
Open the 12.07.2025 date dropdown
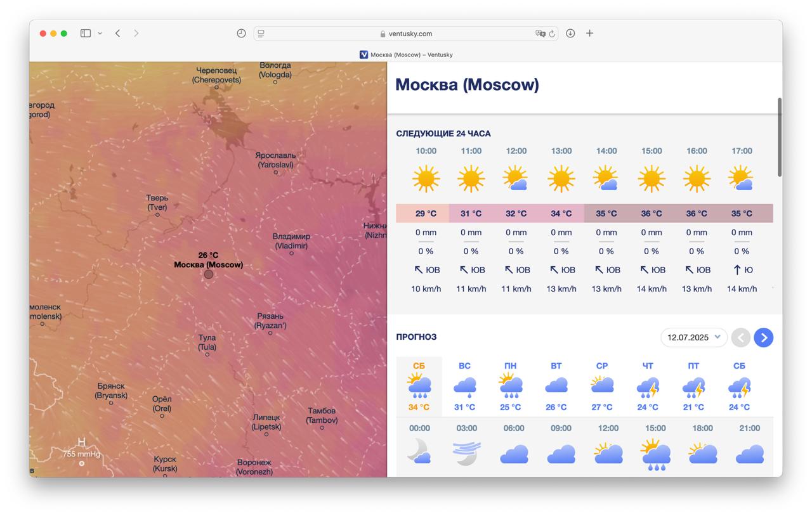[x=693, y=337]
